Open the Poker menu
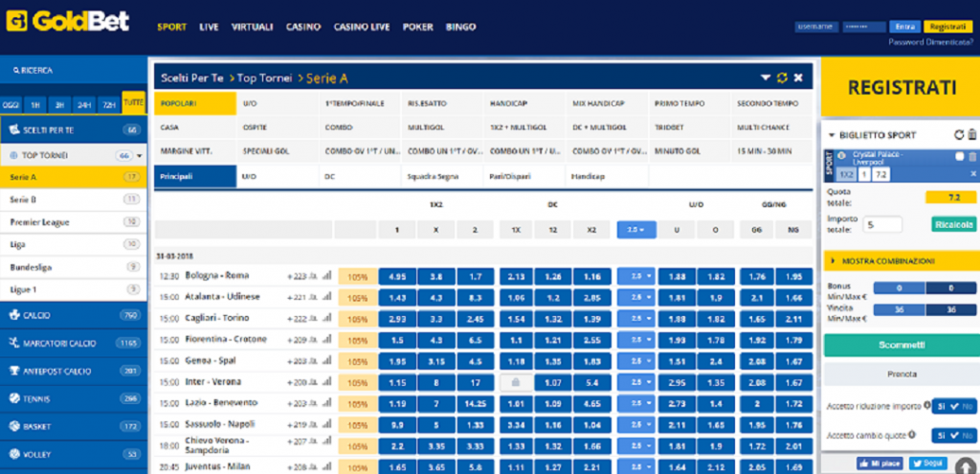The image size is (980, 474). tap(418, 27)
